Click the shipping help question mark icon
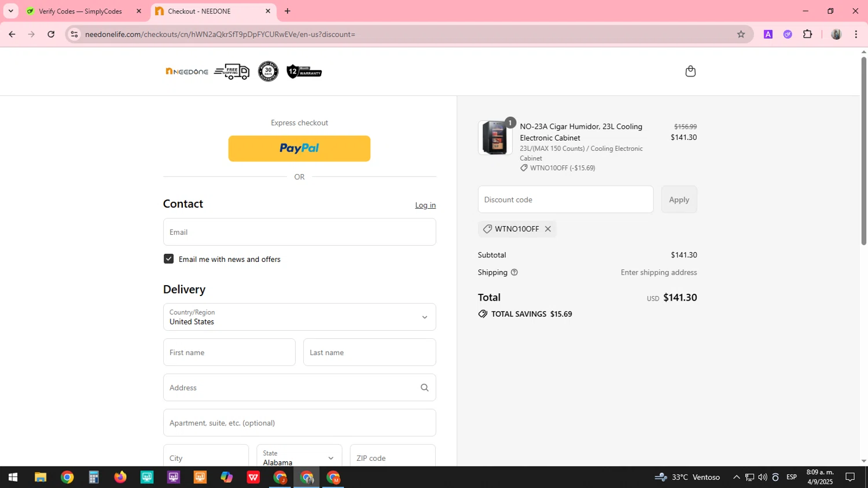Image resolution: width=868 pixels, height=488 pixels. [514, 272]
